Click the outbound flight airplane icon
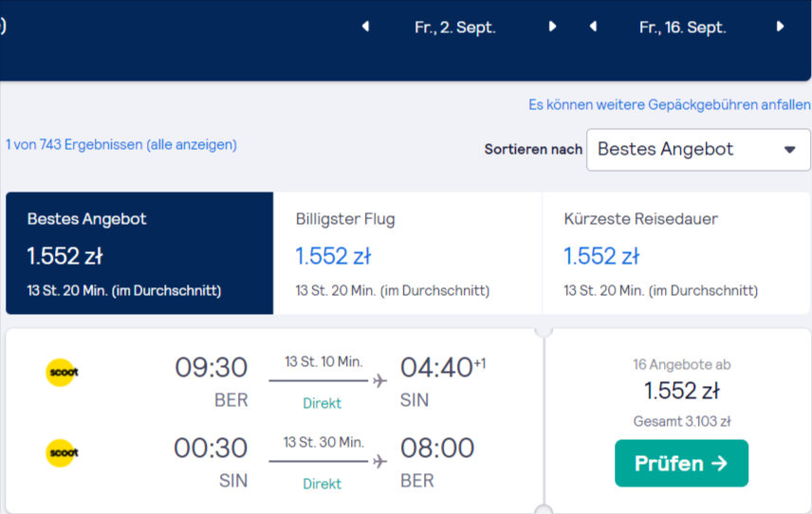 tap(379, 381)
